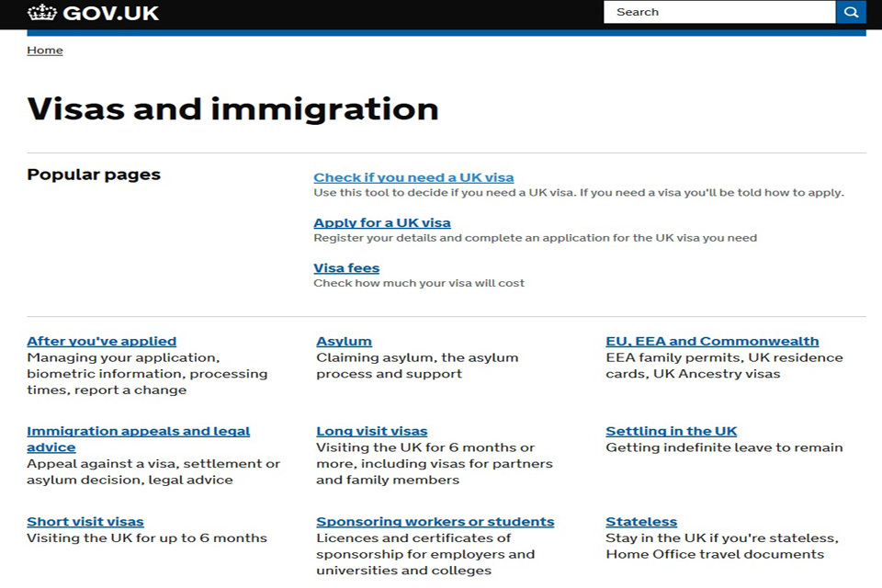Open 'Check if you need a UK visa'
882x588 pixels.
[x=413, y=177]
